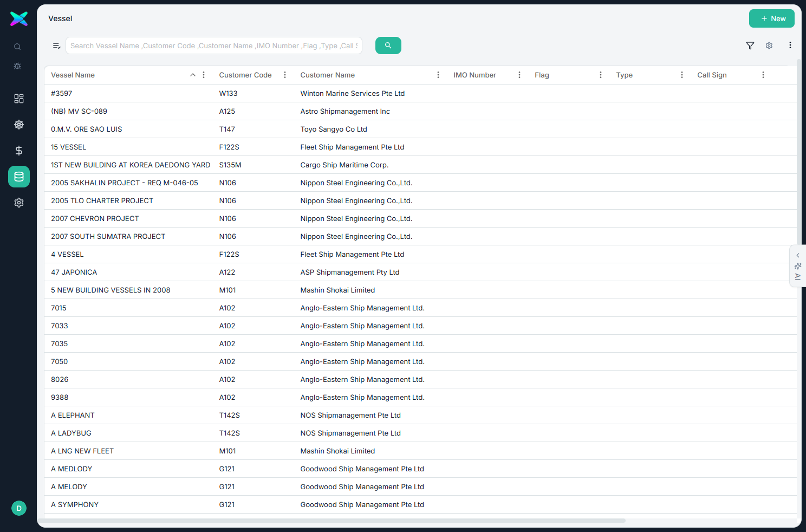This screenshot has height=532, width=806.
Task: Open the dashboard grid icon
Action: (19, 99)
